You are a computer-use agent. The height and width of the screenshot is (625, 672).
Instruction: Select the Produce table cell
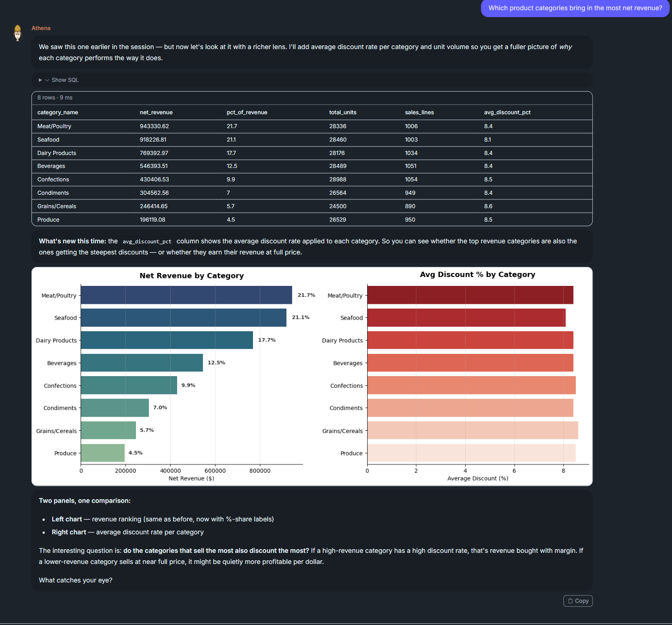coord(49,220)
